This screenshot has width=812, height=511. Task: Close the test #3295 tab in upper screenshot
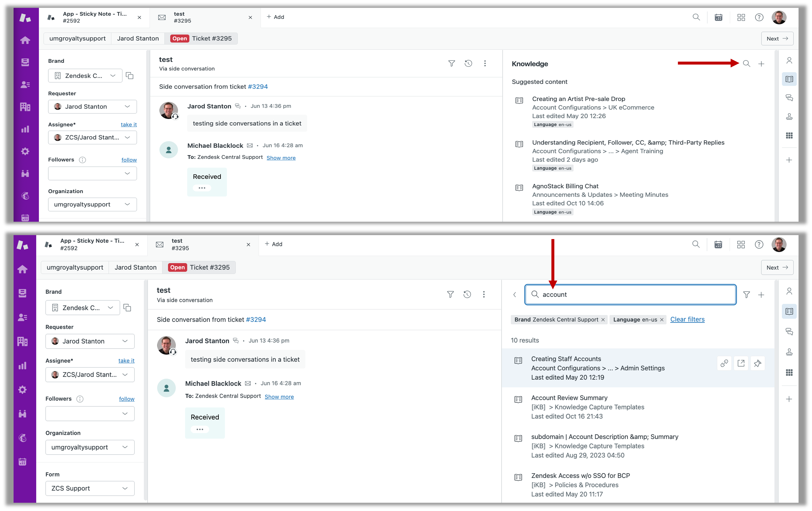click(250, 18)
